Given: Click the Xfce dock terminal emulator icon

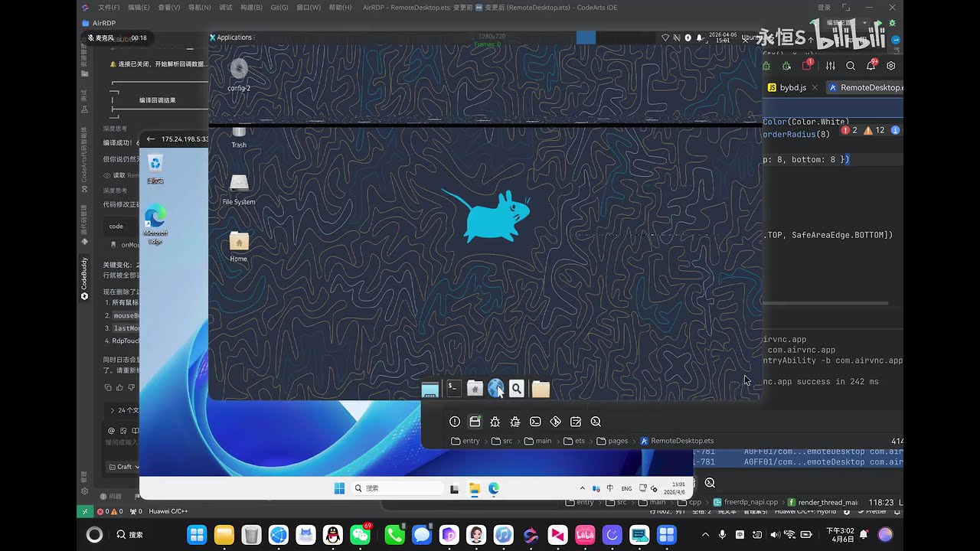Looking at the screenshot, I should coord(452,389).
